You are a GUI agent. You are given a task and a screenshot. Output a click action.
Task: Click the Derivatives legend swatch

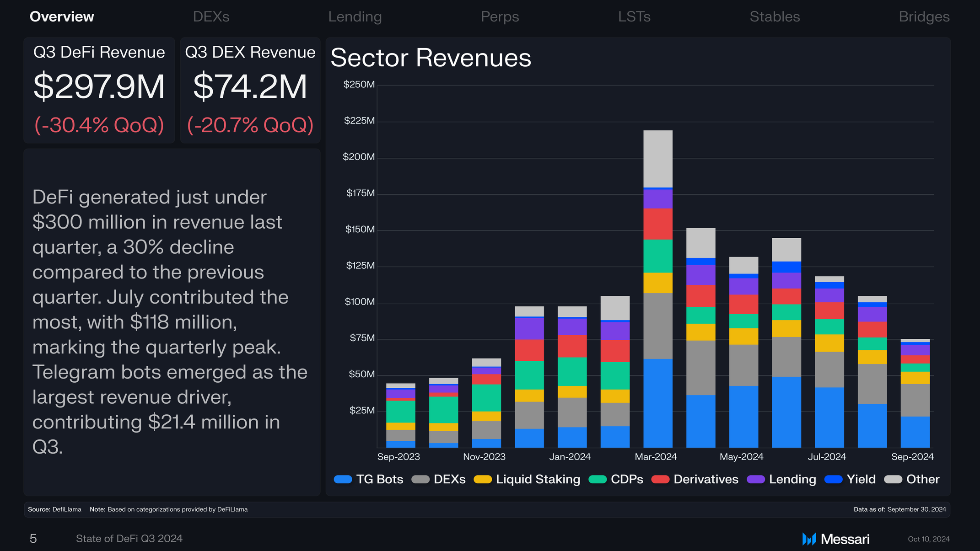660,479
